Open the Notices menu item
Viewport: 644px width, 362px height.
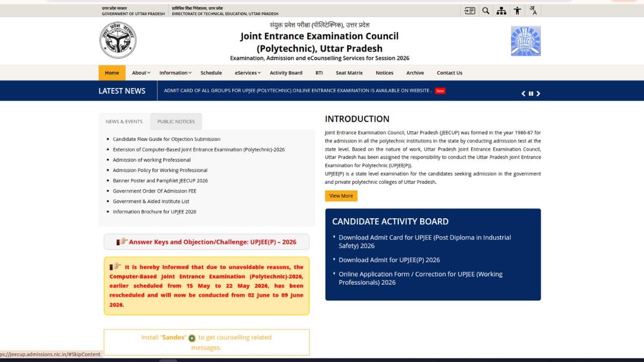[384, 73]
